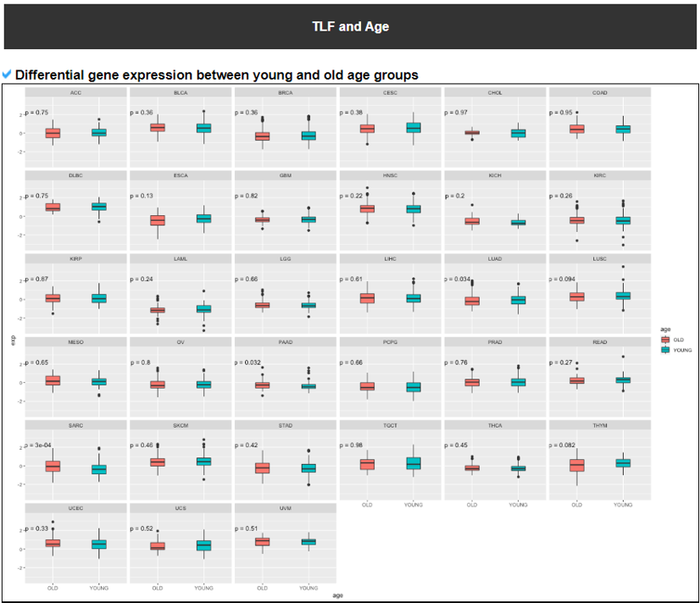
Task: Click the teal YOUNG boxplot in LAML panel
Action: click(x=203, y=309)
